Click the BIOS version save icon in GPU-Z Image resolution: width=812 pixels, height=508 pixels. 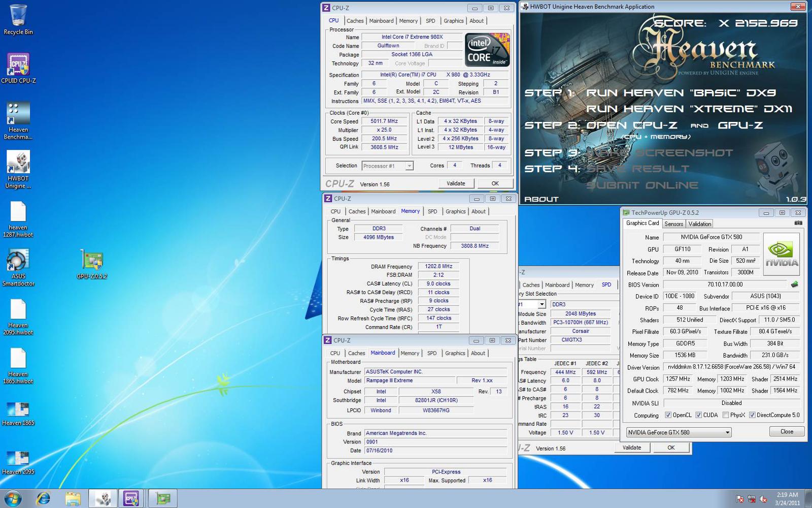pos(794,284)
